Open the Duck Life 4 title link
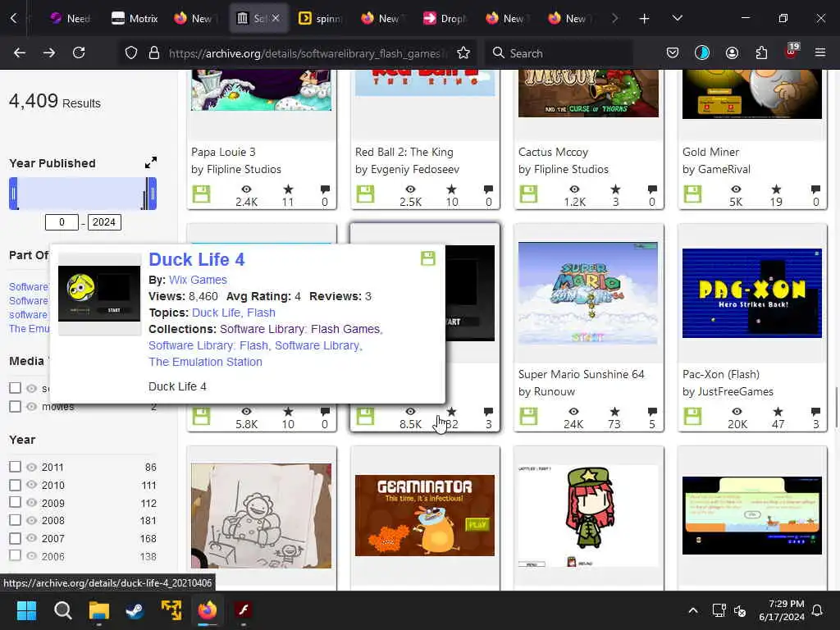840x630 pixels. pyautogui.click(x=197, y=259)
